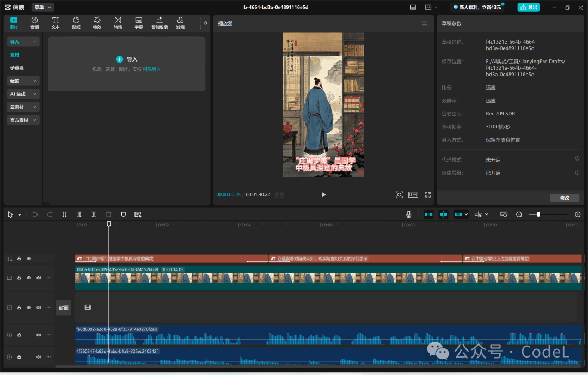588x375 pixels.
Task: Switch to the 文本 text tab
Action: pyautogui.click(x=56, y=23)
